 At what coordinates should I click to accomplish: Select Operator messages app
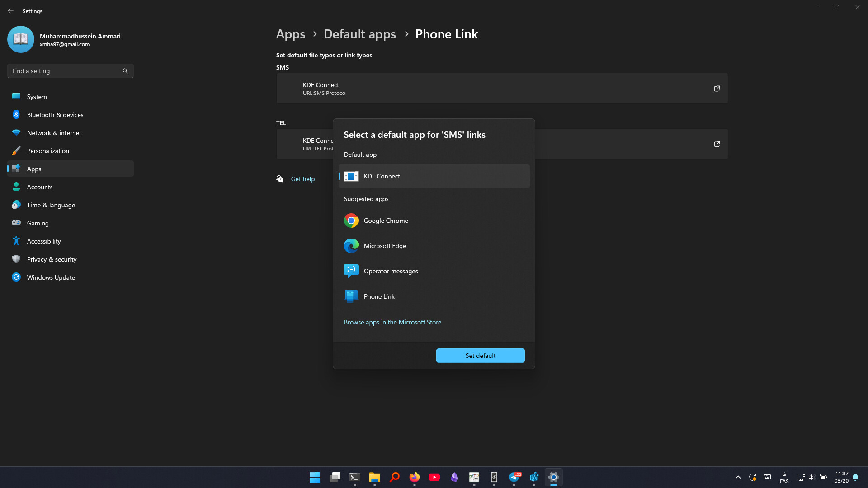tap(434, 271)
